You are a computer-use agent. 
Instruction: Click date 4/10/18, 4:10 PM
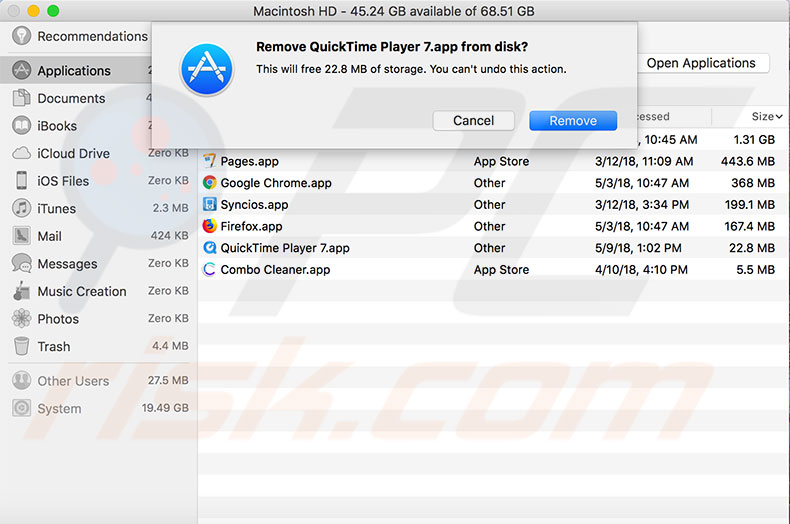pos(641,270)
